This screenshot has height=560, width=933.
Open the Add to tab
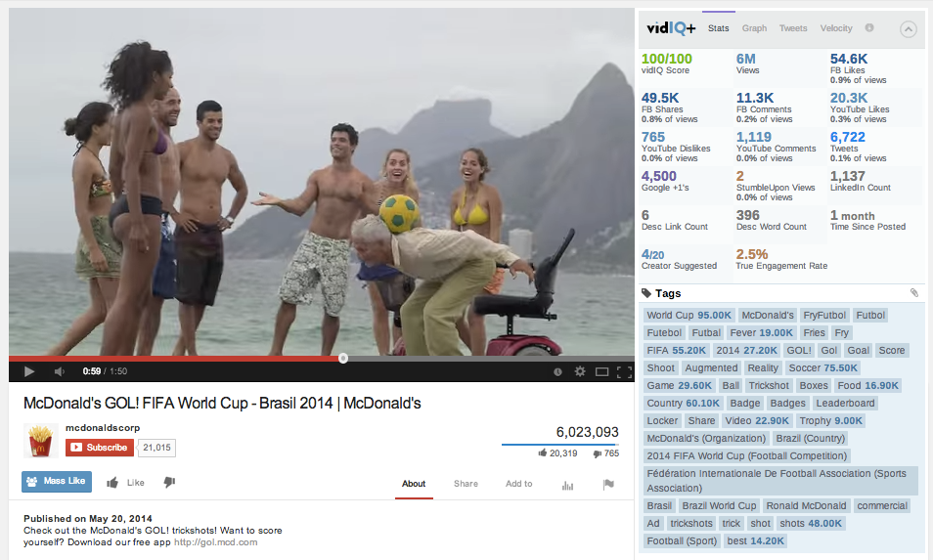(519, 484)
